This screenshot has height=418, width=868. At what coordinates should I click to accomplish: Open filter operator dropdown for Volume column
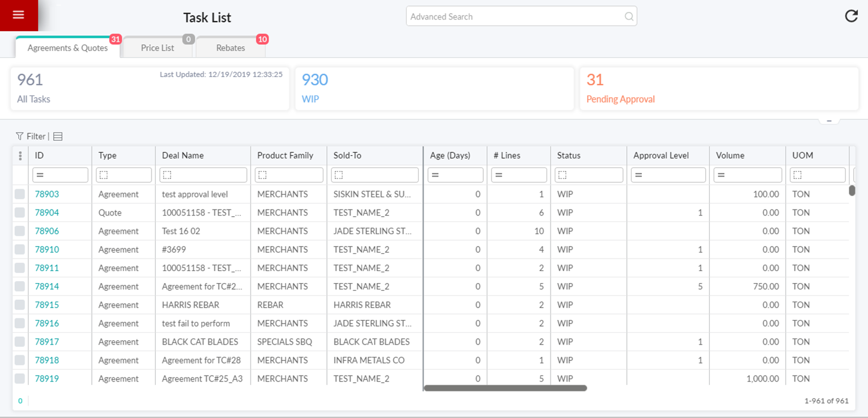(x=721, y=175)
